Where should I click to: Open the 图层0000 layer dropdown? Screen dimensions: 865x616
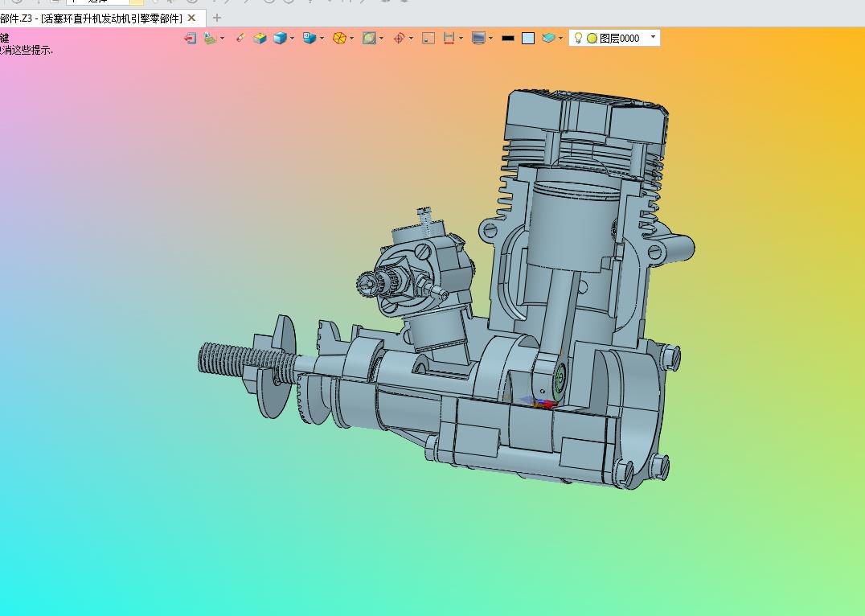653,37
